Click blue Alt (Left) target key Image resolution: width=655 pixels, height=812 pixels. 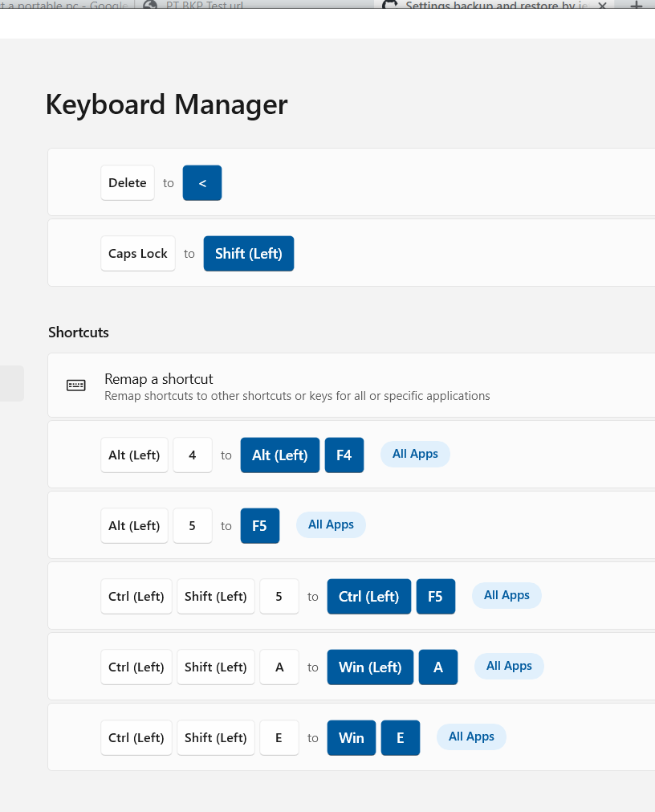280,455
